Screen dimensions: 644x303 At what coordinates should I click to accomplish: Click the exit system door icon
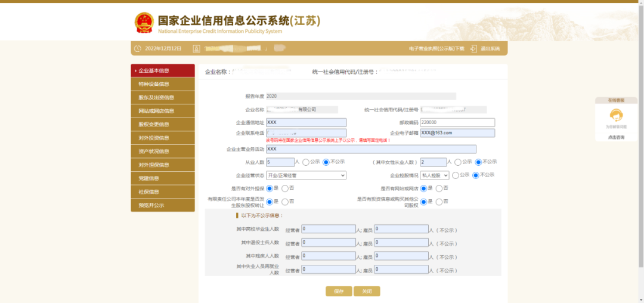(x=473, y=48)
